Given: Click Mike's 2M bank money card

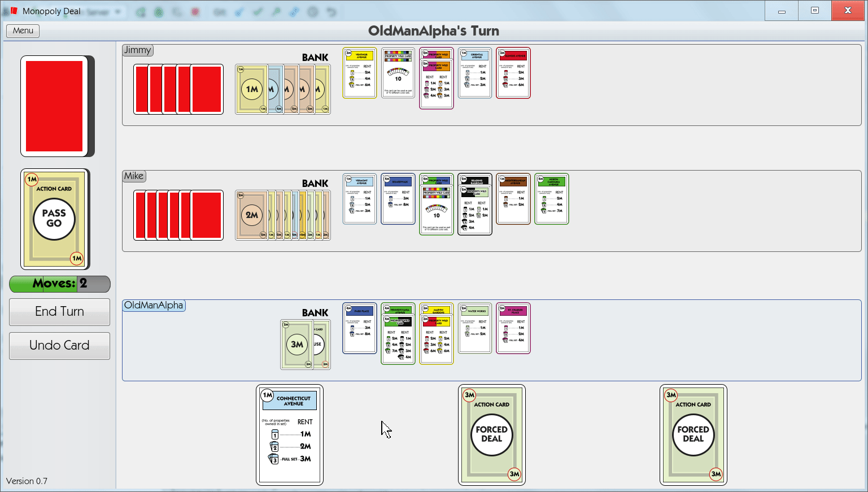Looking at the screenshot, I should pos(251,215).
